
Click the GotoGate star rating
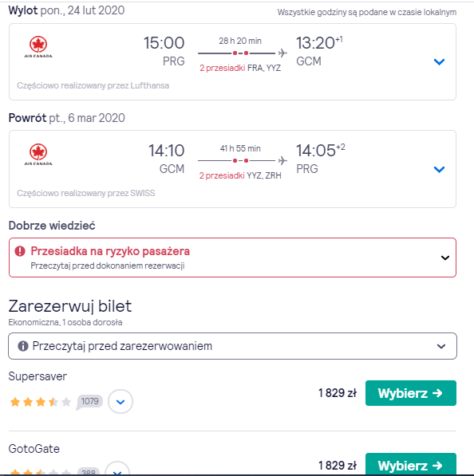click(41, 472)
